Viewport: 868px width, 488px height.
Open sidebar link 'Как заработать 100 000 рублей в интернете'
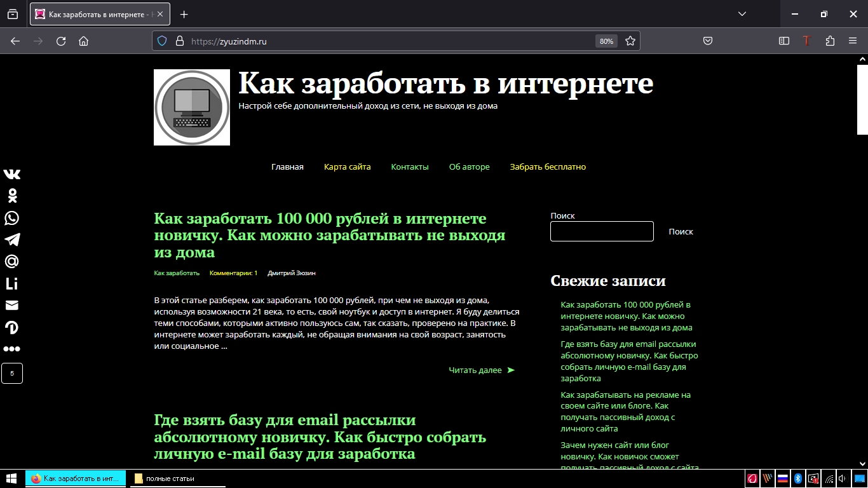click(x=627, y=316)
